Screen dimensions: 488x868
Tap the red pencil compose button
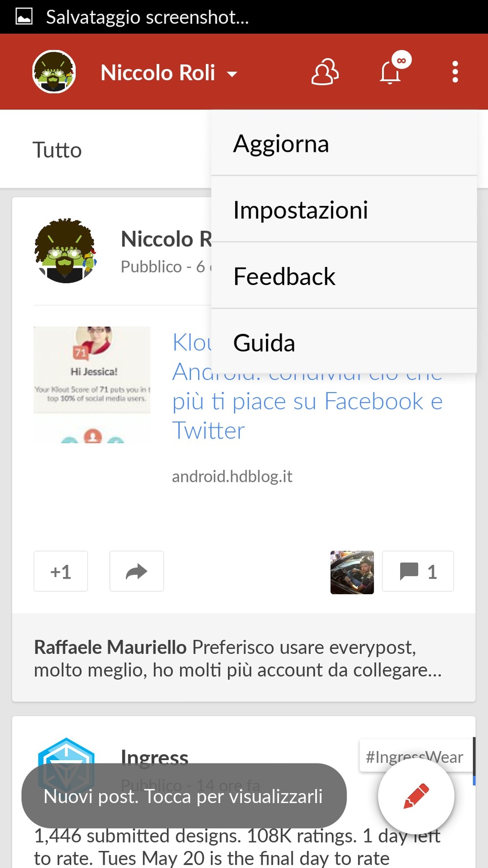point(416,796)
